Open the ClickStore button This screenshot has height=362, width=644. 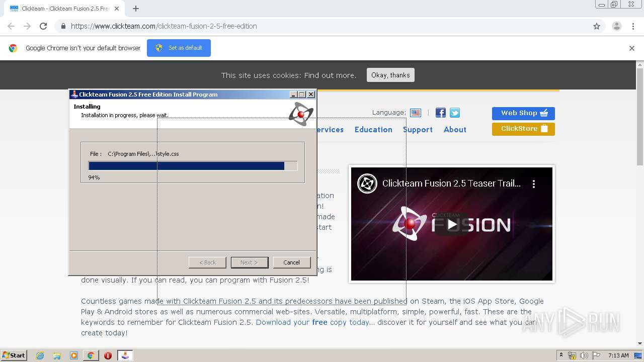[523, 129]
